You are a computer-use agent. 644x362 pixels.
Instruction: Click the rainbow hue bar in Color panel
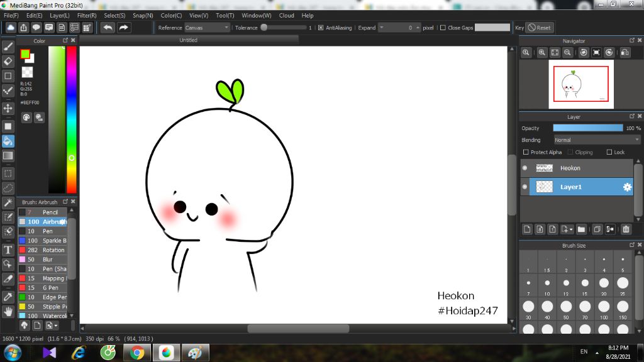point(72,119)
